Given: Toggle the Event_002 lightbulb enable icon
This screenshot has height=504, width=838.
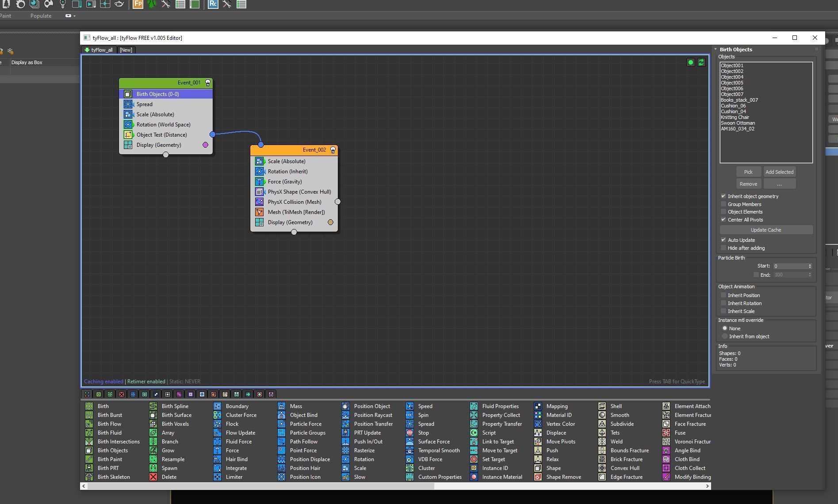Looking at the screenshot, I should 333,150.
